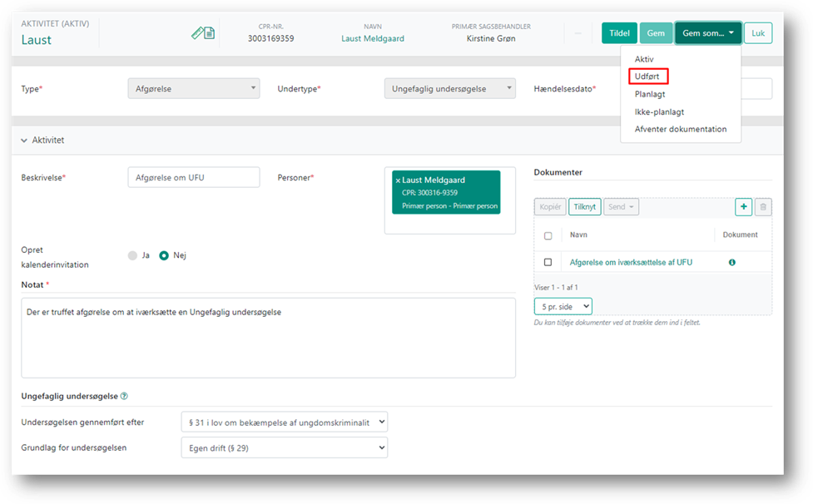Click the info icon on the UFU document row

731,261
